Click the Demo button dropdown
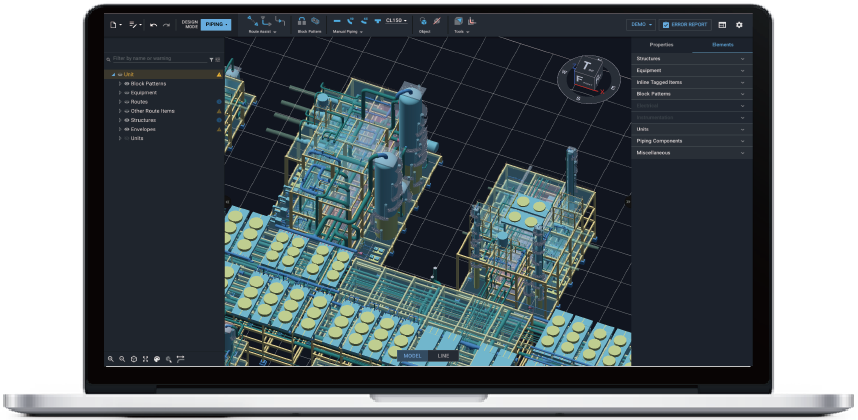Viewport: 858px width, 420px height. pos(640,24)
